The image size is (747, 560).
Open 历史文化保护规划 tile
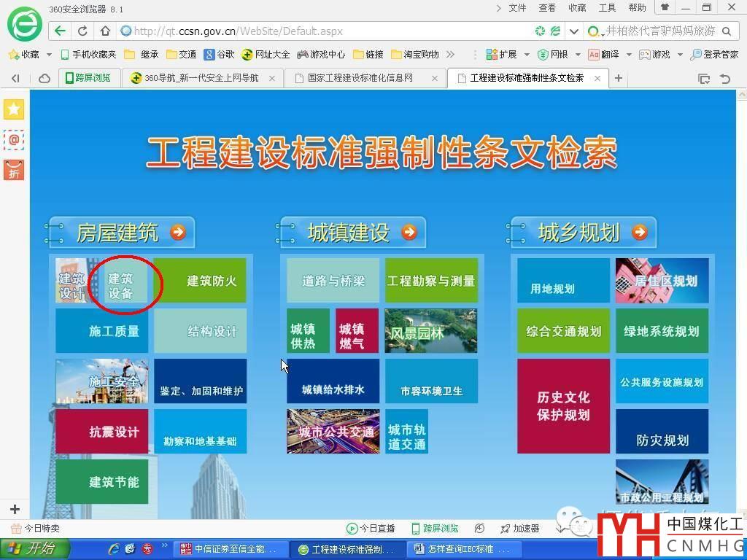point(564,405)
